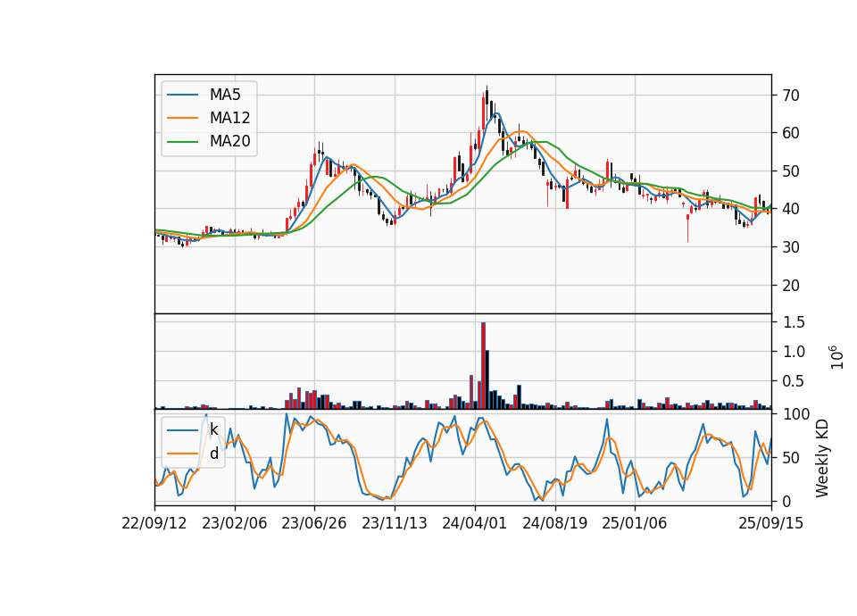Click the 24/08/19 date axis label

(554, 523)
